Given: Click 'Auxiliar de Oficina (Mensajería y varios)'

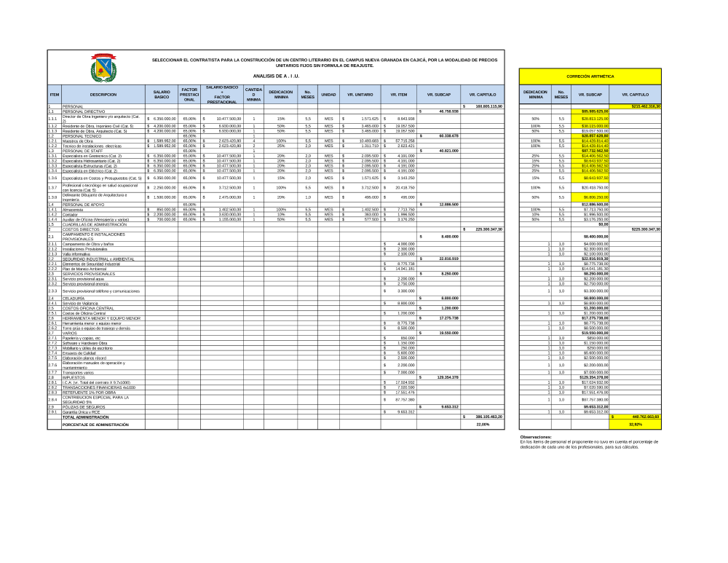Looking at the screenshot, I should pyautogui.click(x=95, y=220).
